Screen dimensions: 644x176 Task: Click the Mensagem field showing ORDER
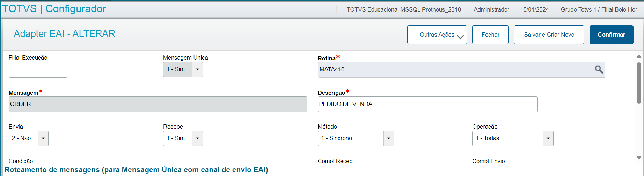[x=158, y=104]
